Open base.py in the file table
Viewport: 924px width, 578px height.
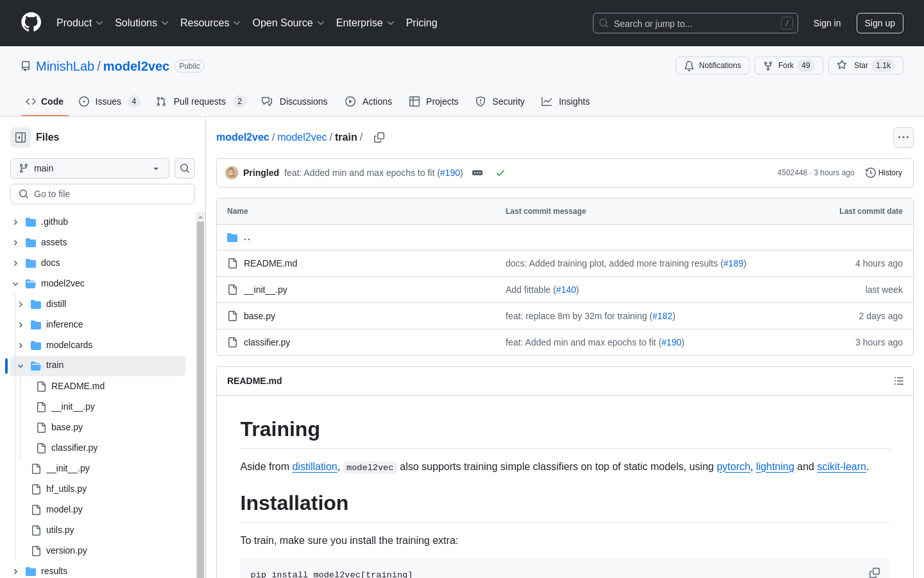click(x=259, y=316)
